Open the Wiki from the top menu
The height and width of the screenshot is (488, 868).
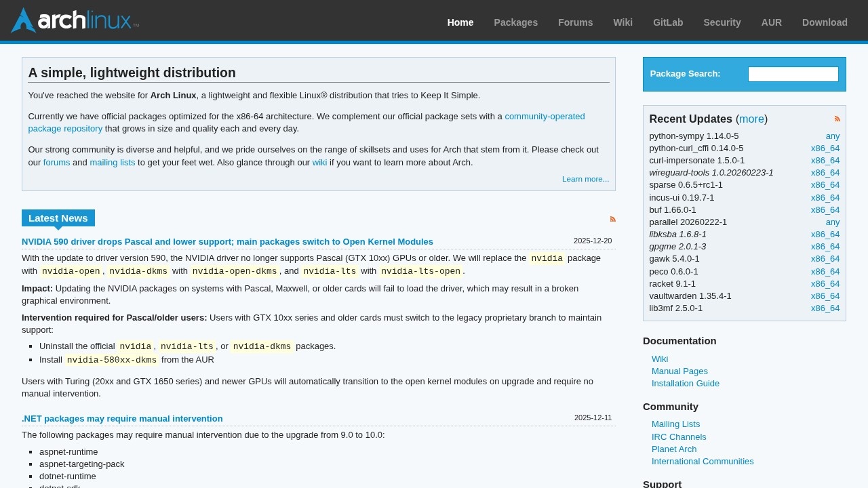(x=623, y=22)
